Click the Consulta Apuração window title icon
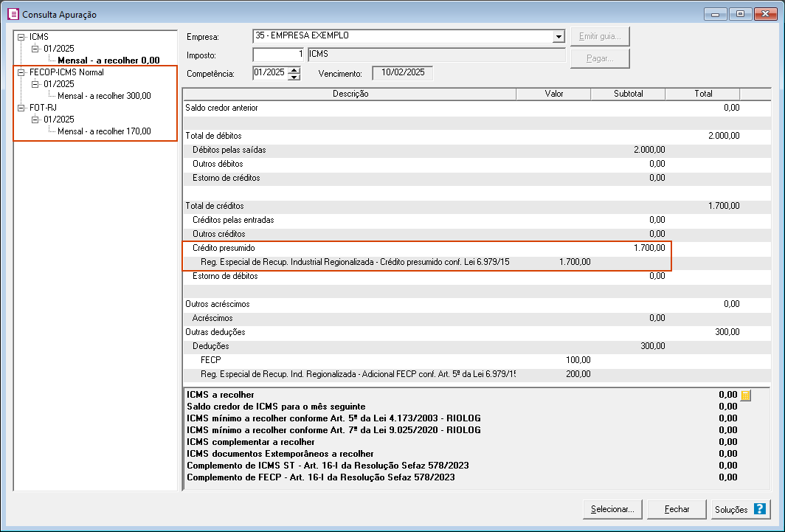785x532 pixels. coord(13,14)
